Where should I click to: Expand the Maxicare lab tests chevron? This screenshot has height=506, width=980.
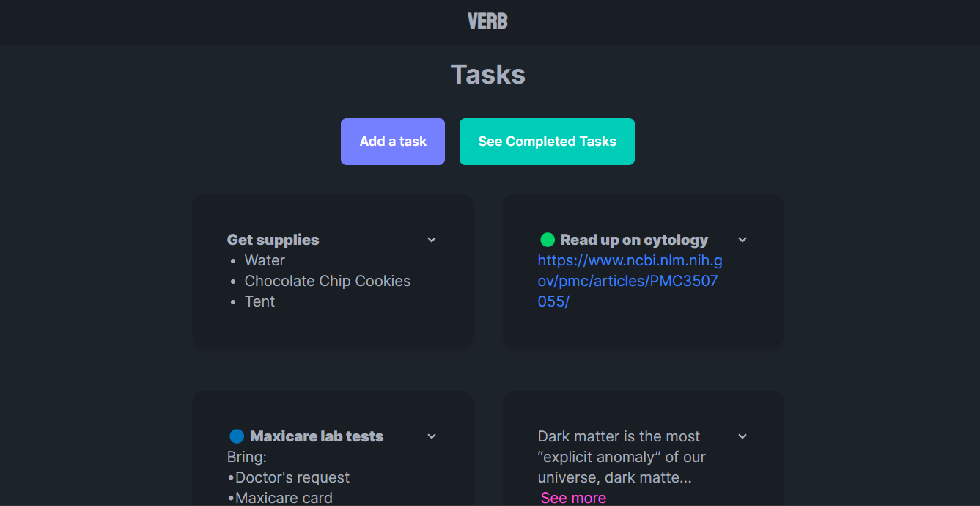pos(432,436)
